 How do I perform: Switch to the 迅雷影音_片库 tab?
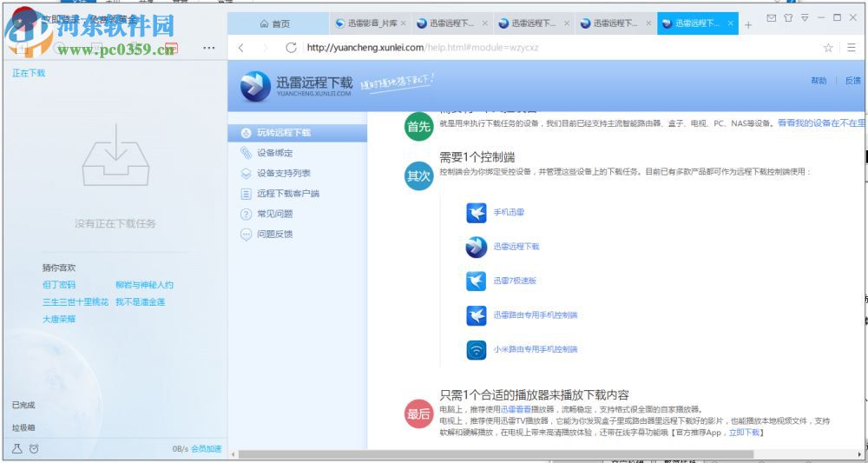(x=371, y=23)
